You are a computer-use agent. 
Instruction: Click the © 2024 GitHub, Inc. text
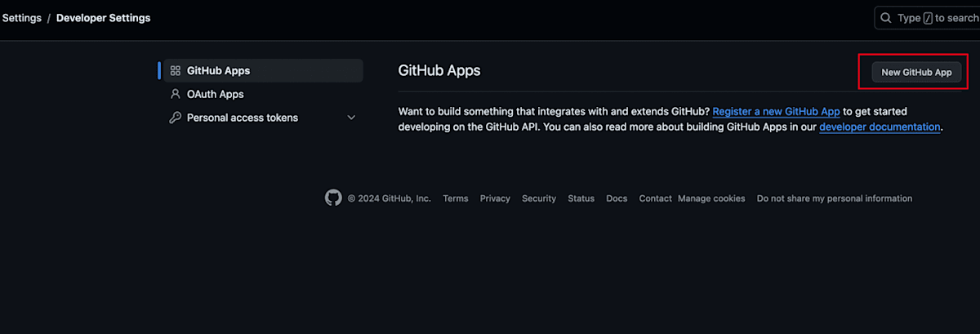[390, 198]
